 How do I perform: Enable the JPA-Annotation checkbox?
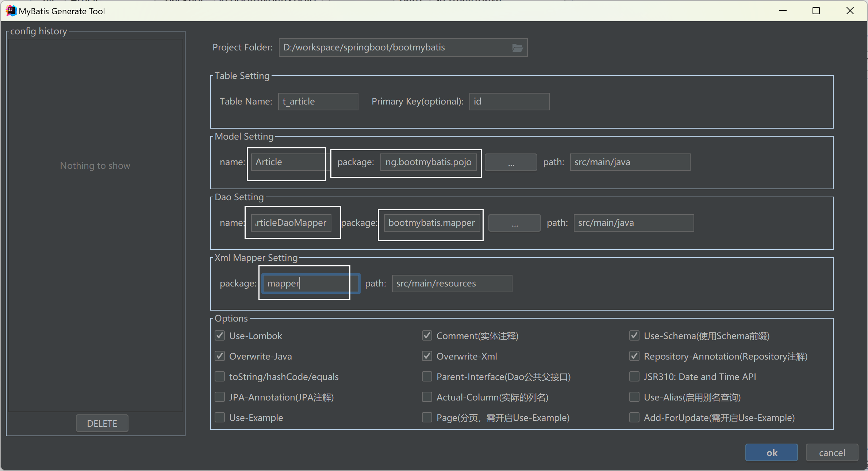coord(220,397)
